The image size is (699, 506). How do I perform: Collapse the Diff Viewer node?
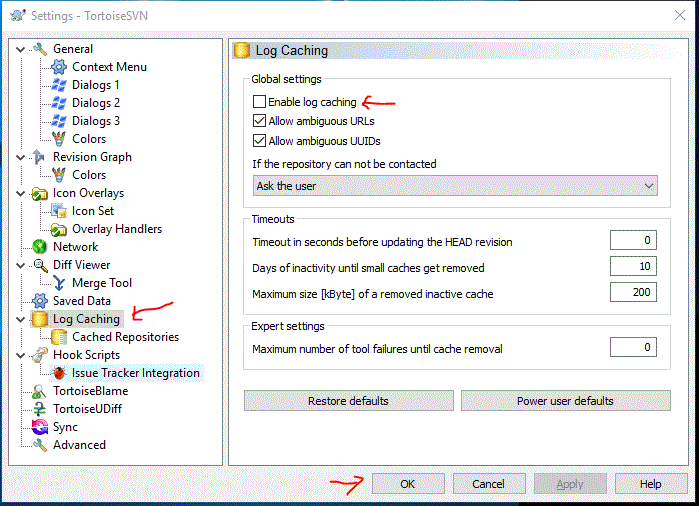click(21, 265)
